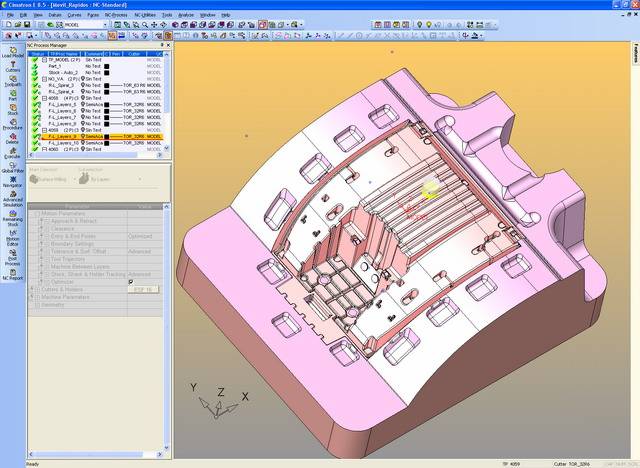Click color swatch for Part_1 row

point(107,66)
